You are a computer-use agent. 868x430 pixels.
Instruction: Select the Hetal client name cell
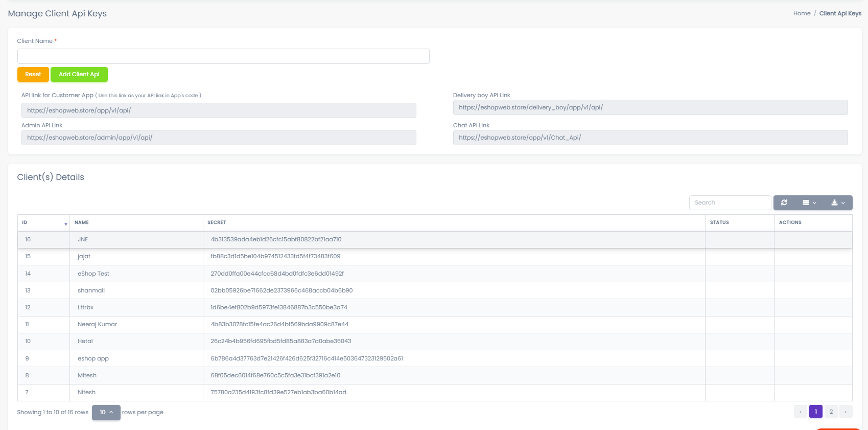click(x=136, y=341)
